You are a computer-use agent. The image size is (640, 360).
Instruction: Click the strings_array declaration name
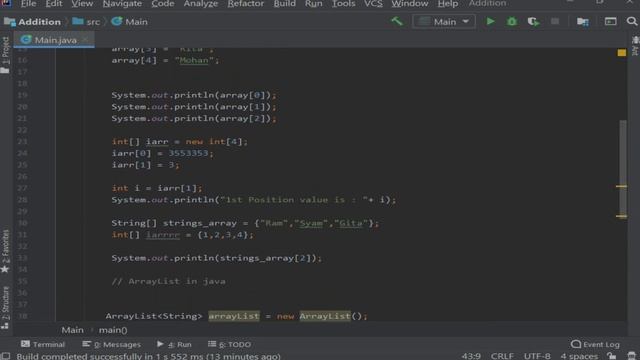click(200, 223)
